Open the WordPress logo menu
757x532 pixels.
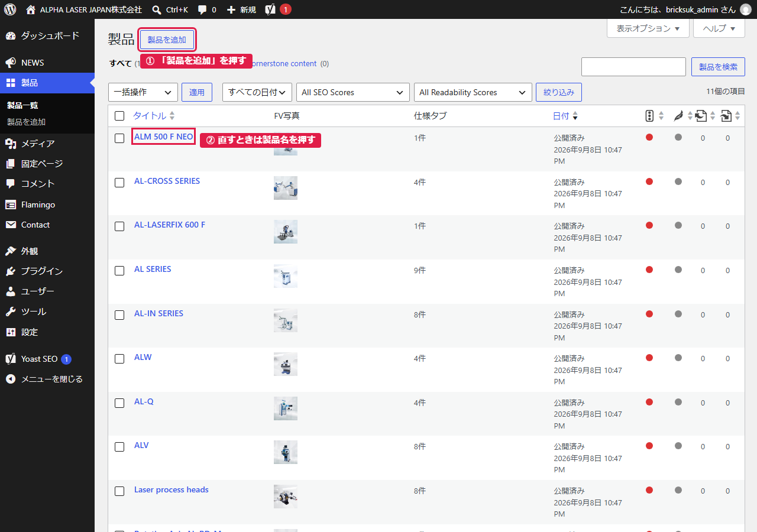click(x=10, y=9)
